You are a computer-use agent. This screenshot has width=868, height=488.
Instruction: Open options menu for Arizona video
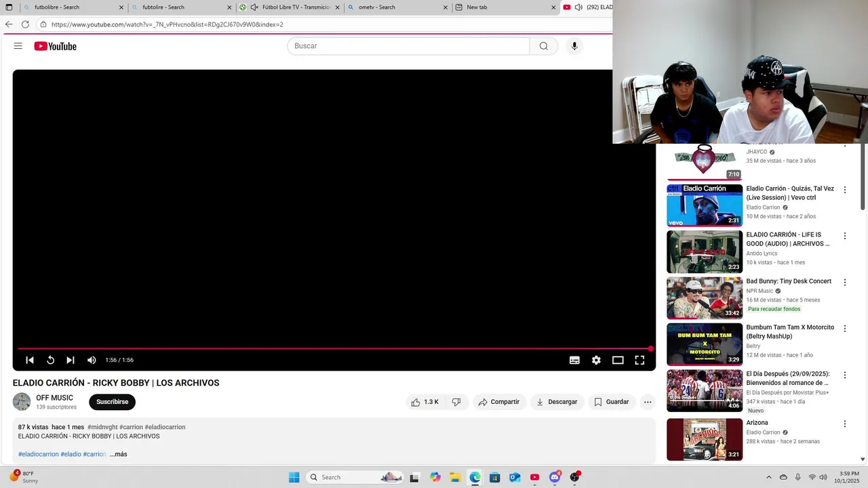coord(845,424)
